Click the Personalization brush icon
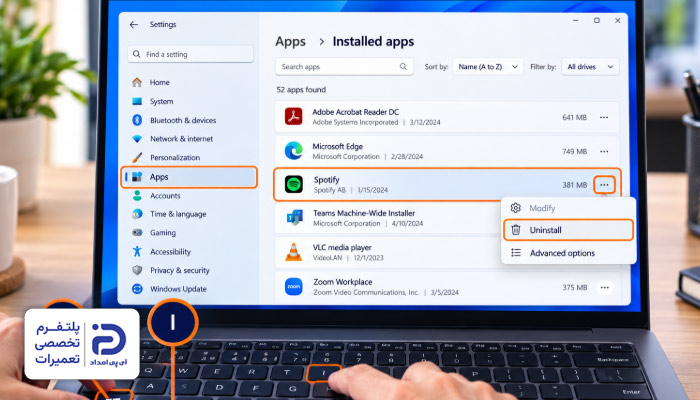The width and height of the screenshot is (700, 400). click(137, 158)
